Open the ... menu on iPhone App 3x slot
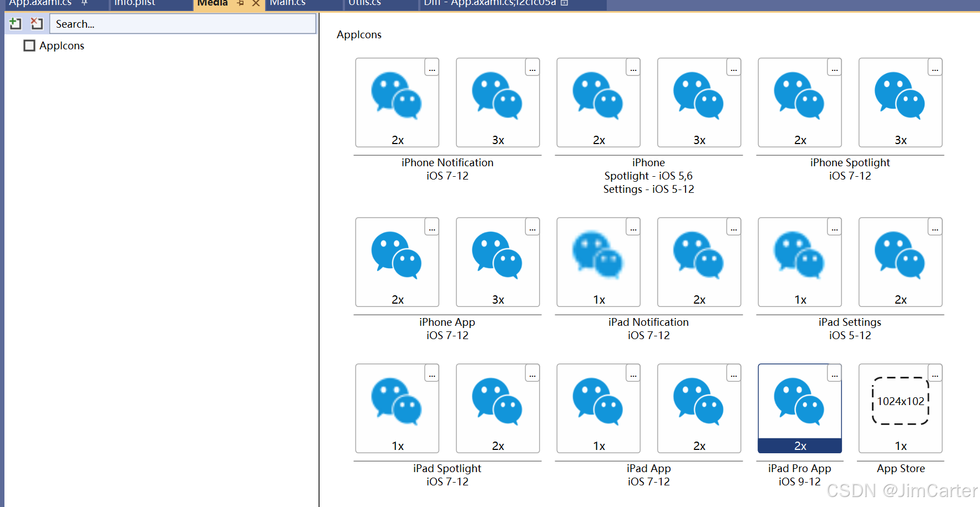Viewport: 980px width, 507px height. [532, 227]
